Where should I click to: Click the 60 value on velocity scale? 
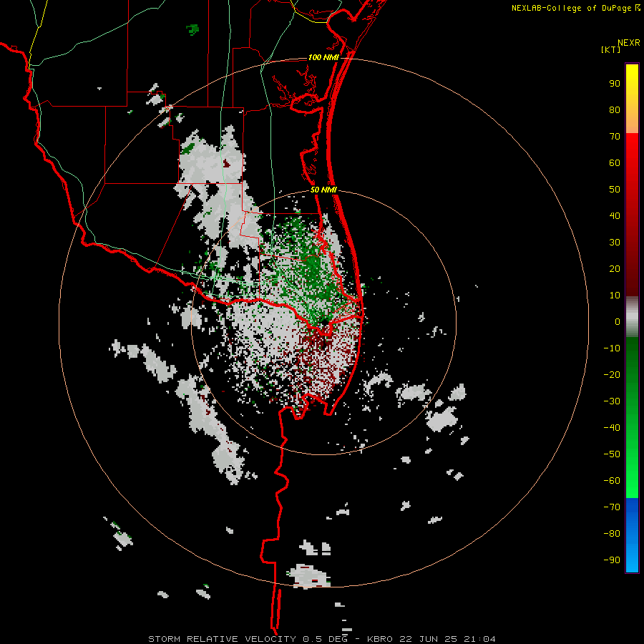[615, 163]
